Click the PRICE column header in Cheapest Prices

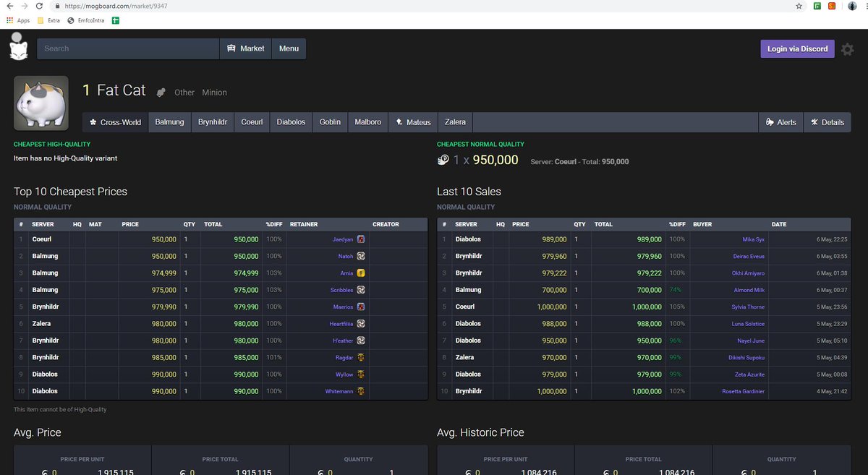point(130,224)
